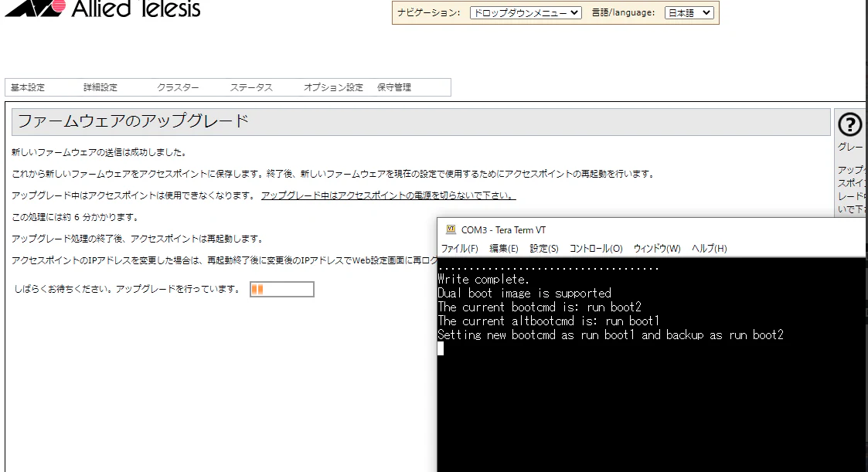Click the しばらくお待ちください status text

[128, 289]
